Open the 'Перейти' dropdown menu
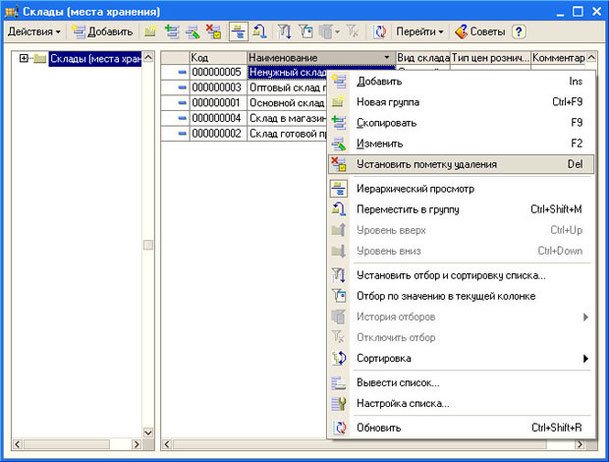This screenshot has width=609, height=462. pyautogui.click(x=419, y=32)
